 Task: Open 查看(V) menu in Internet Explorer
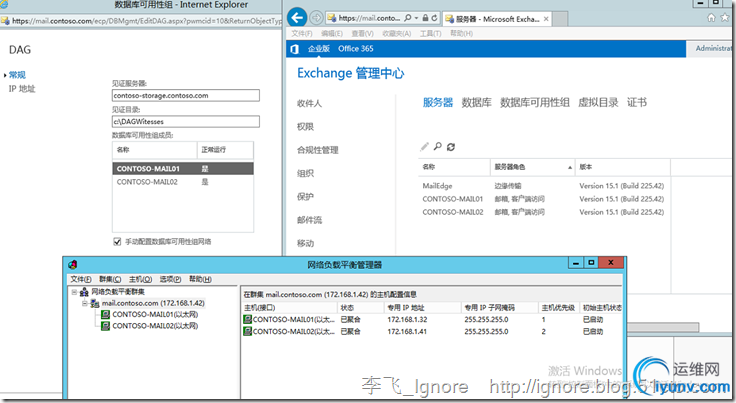362,33
